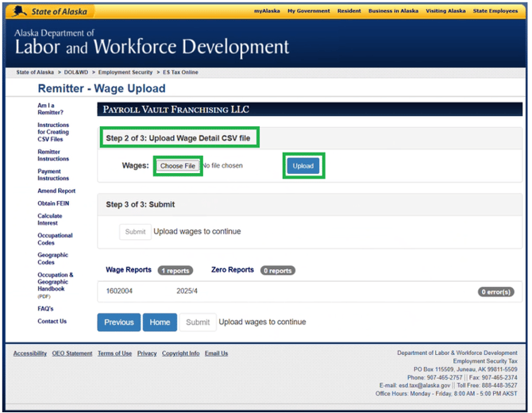Viewport: 532px width, 413px height.
Task: Click the Home button
Action: (160, 322)
